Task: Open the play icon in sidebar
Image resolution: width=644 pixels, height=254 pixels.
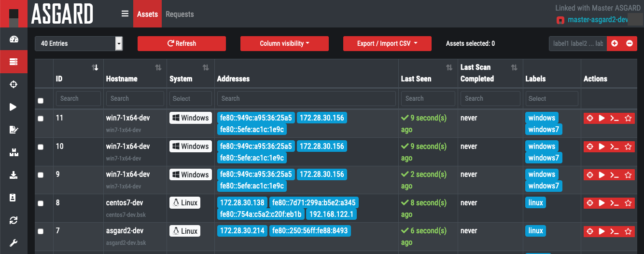Action: [14, 107]
